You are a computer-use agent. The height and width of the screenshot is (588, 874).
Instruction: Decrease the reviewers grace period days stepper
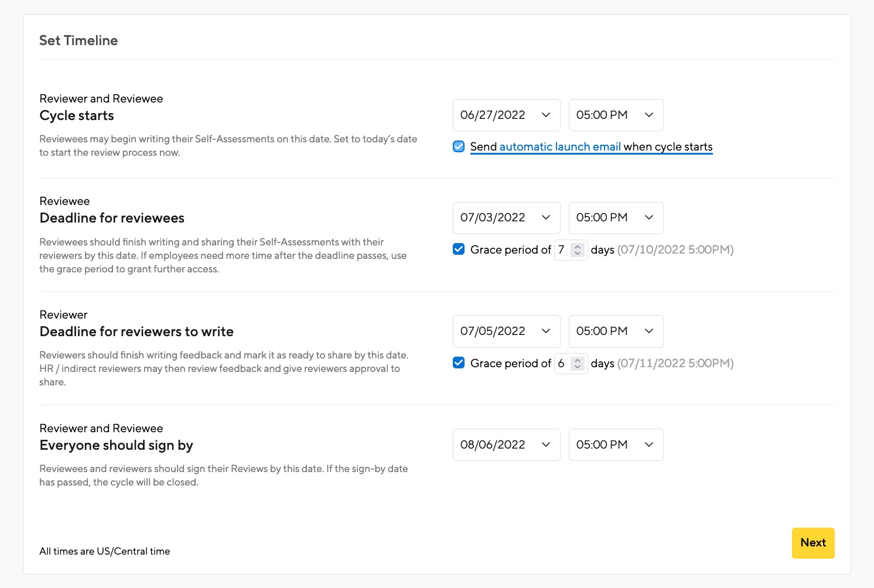(x=578, y=367)
